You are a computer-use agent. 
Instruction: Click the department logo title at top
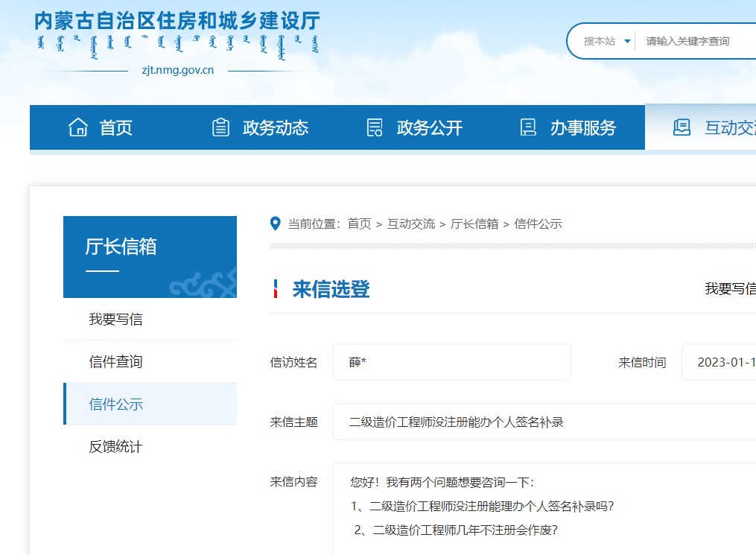(177, 21)
